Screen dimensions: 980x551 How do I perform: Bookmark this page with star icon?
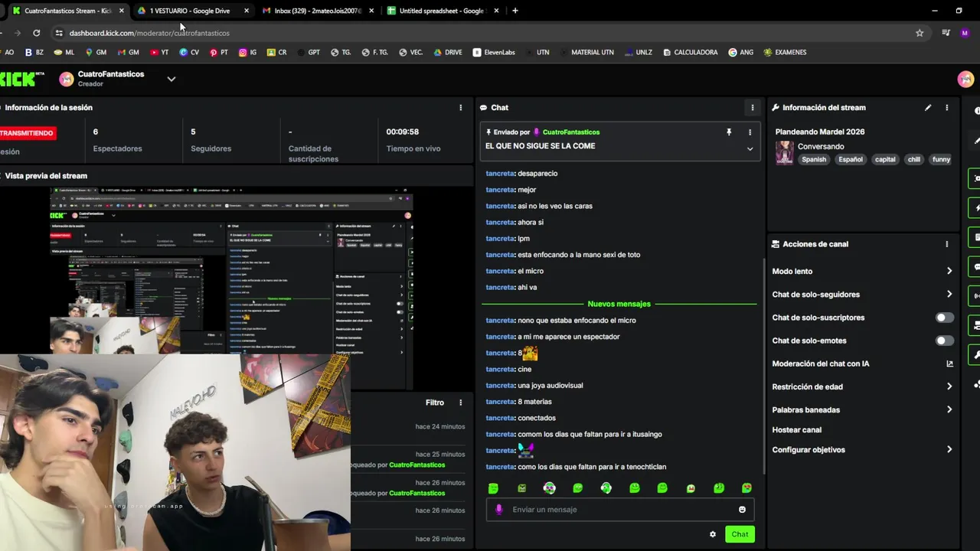click(x=920, y=33)
